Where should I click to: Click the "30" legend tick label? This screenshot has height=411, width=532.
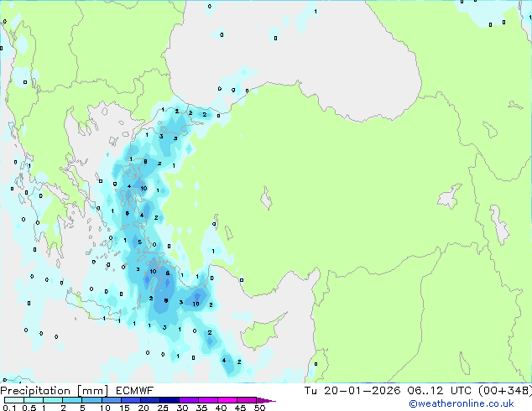(x=182, y=408)
